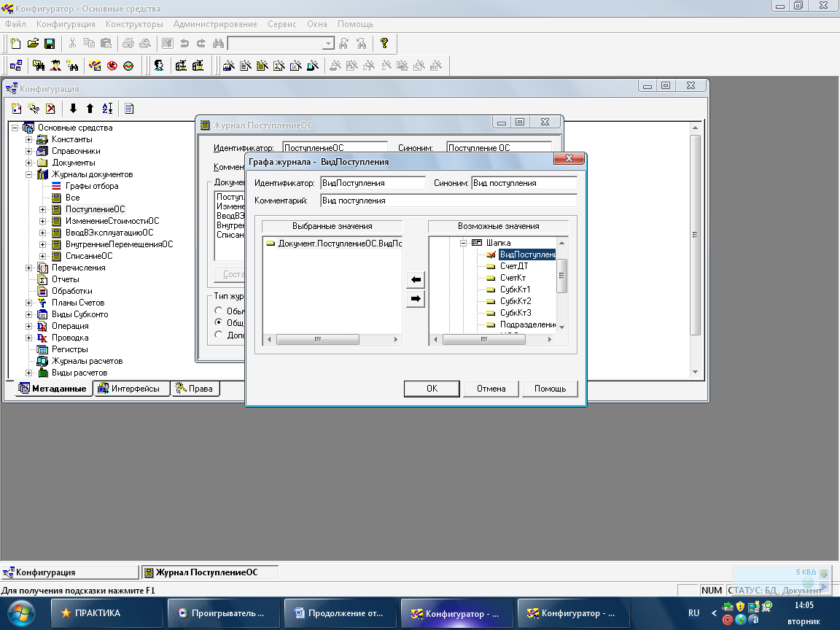Click the Комментарий field in dialog
This screenshot has height=630, width=840.
[448, 201]
